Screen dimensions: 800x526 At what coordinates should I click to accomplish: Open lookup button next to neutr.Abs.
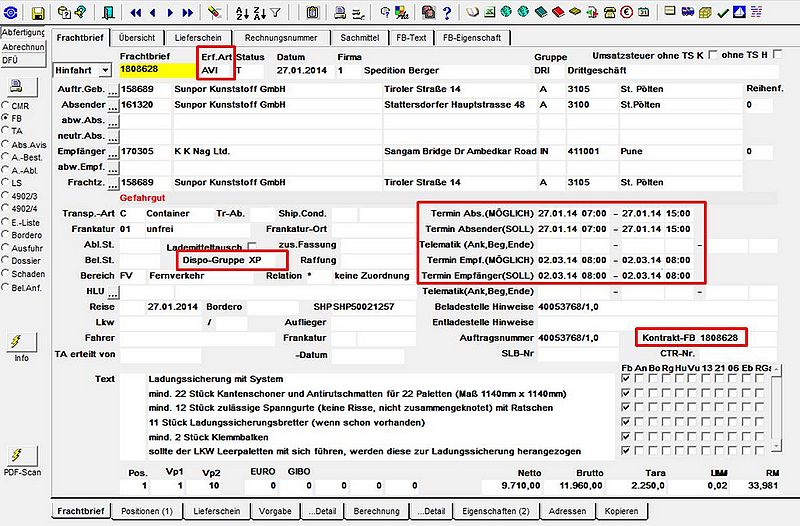(x=113, y=137)
